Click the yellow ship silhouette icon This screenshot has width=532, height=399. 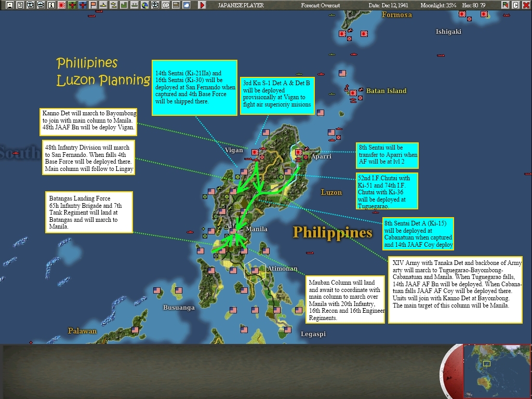tap(102, 5)
